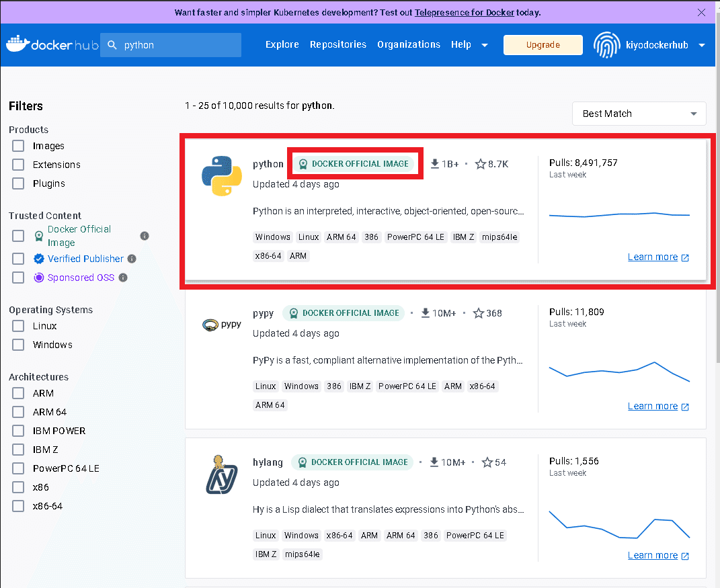Open the pypy repository title
720x588 pixels.
click(x=263, y=314)
